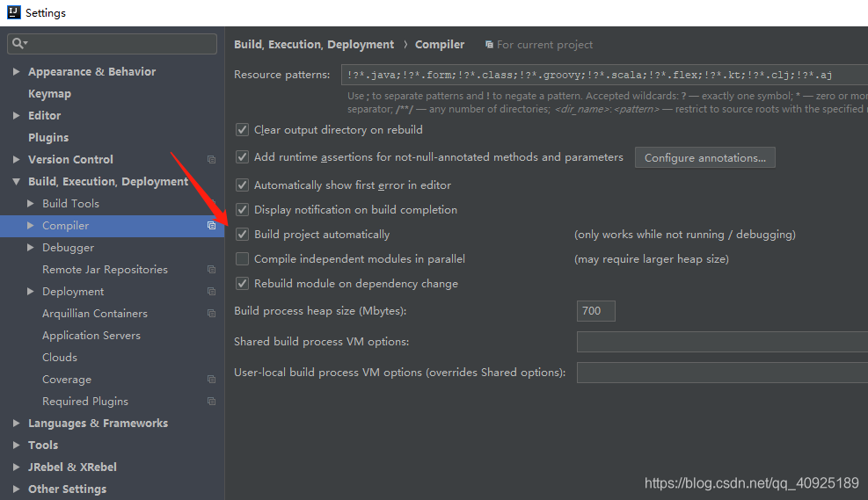
Task: Click 'Compiler' breadcrumb heading text
Action: pos(440,44)
